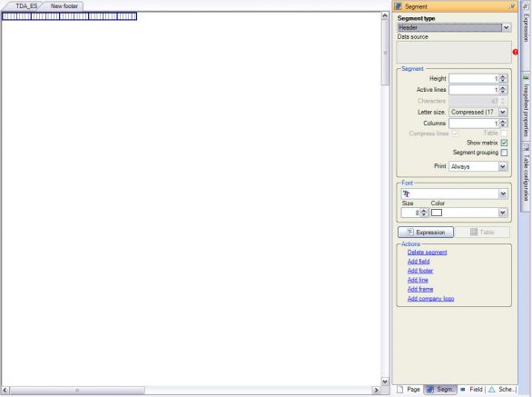Click the horizontal scrollbar left arrow

click(5, 391)
